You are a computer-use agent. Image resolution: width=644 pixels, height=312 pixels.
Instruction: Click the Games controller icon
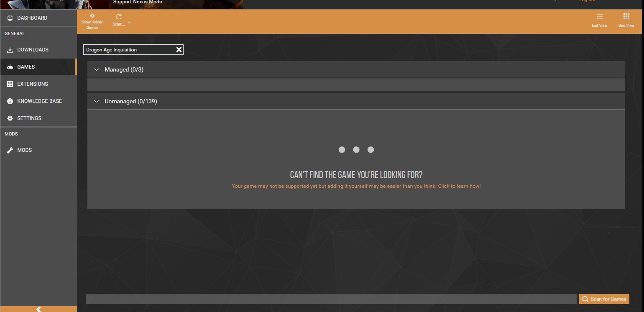(10, 67)
